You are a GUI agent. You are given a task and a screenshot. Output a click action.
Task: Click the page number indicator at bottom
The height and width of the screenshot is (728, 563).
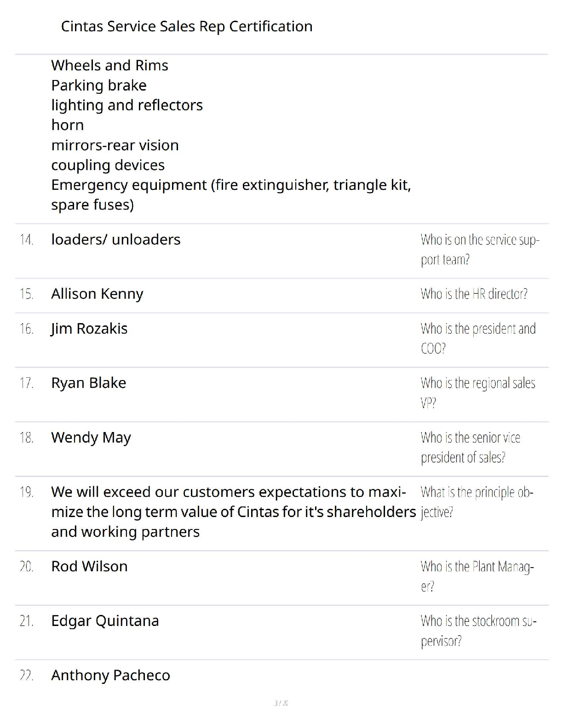[281, 703]
